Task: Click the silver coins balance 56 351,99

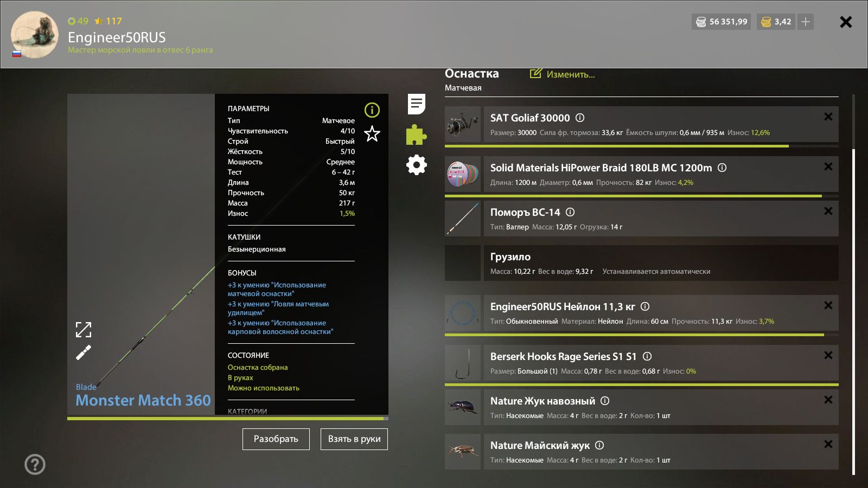Action: (722, 22)
